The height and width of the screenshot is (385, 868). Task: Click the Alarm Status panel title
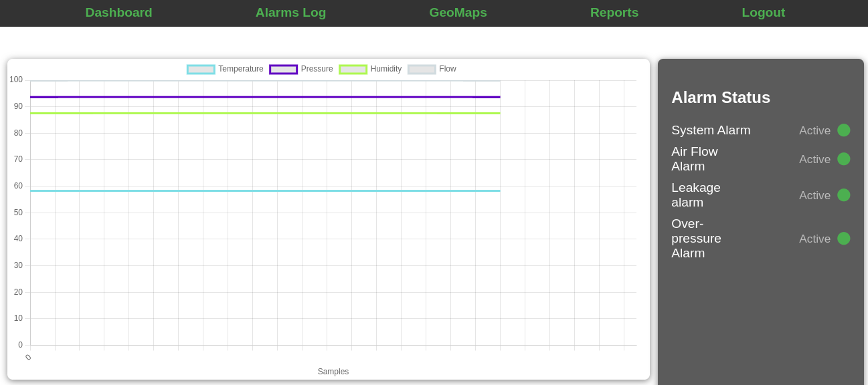tap(720, 98)
